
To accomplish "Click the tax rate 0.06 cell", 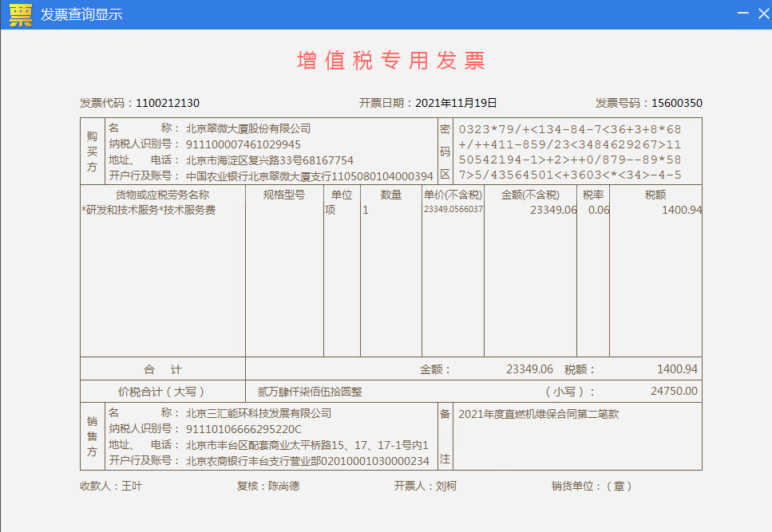I will 598,210.
